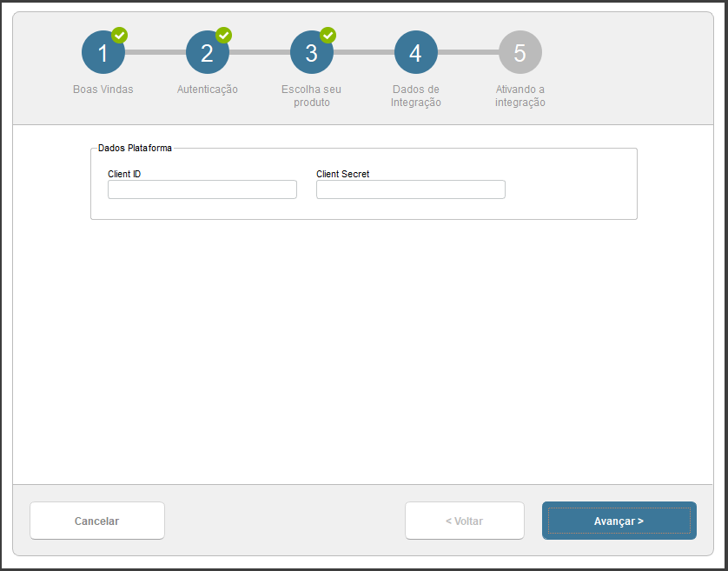728x571 pixels.
Task: Focus the Client ID input field
Action: [202, 189]
